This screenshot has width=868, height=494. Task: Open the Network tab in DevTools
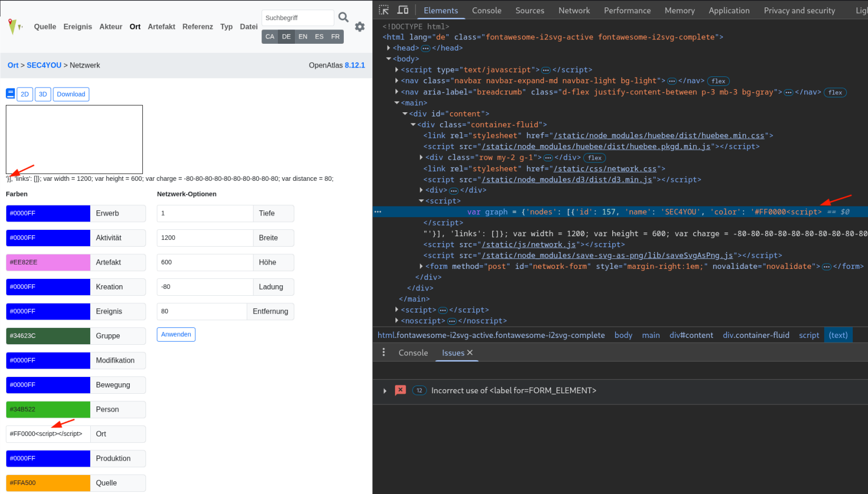coord(574,11)
